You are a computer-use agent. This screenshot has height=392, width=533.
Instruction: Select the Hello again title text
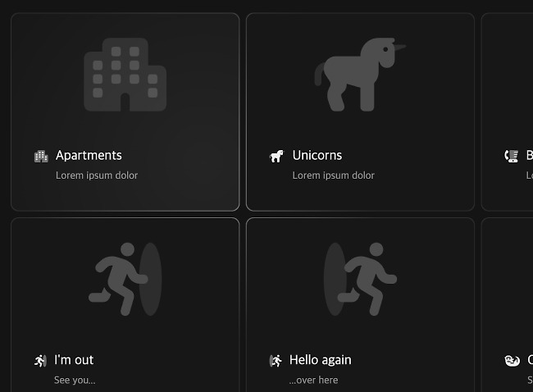pyautogui.click(x=320, y=360)
